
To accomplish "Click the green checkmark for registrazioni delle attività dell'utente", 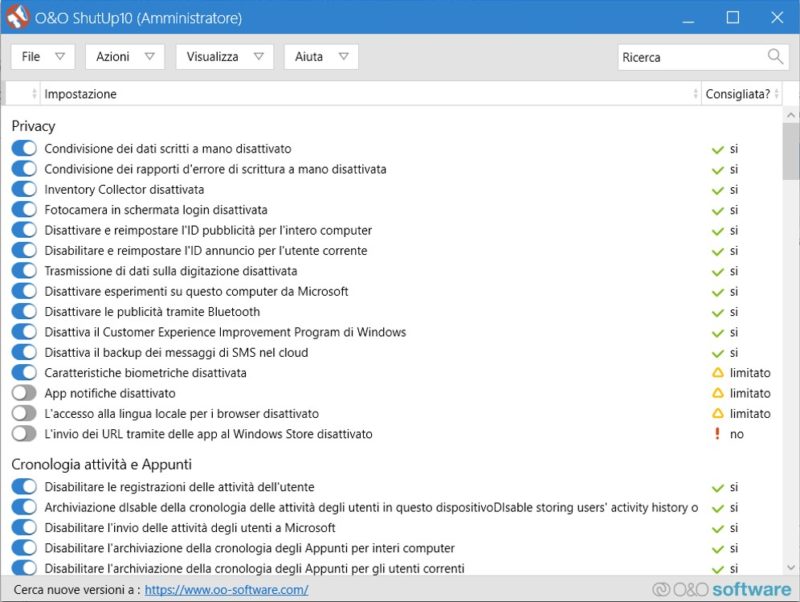I will click(x=718, y=488).
